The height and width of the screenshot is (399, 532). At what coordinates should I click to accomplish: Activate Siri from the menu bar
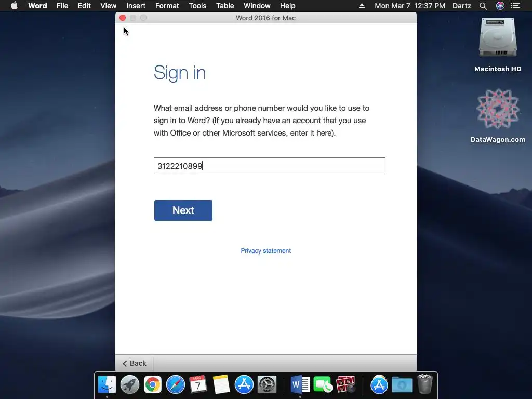click(500, 6)
